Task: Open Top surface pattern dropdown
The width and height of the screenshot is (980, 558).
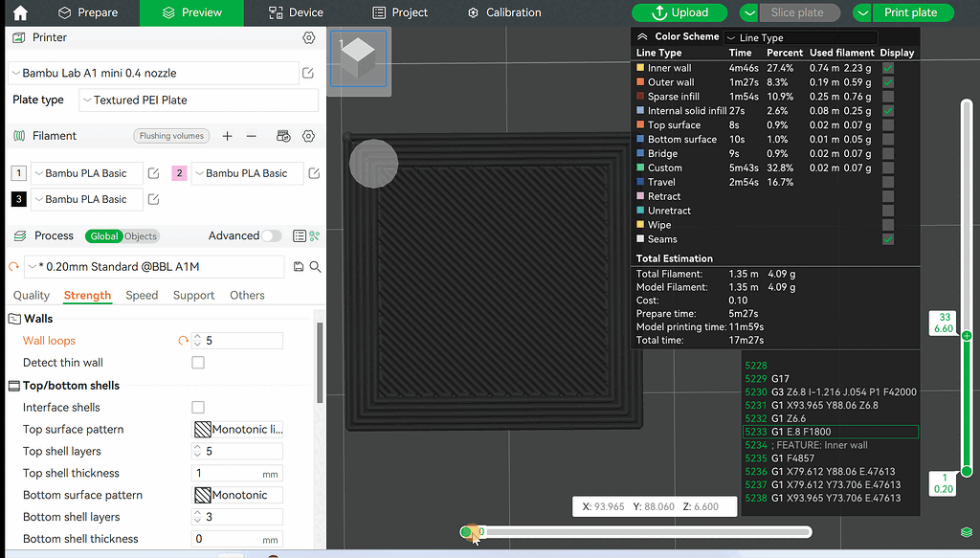Action: tap(237, 430)
